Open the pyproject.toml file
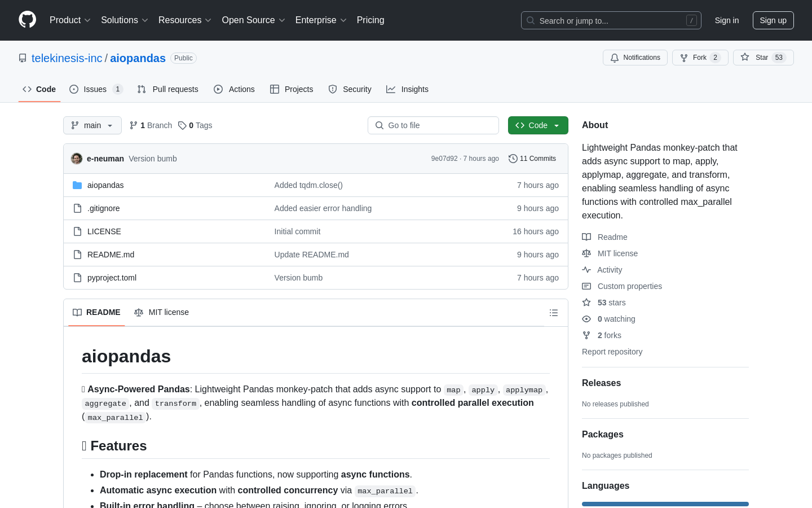 point(112,278)
